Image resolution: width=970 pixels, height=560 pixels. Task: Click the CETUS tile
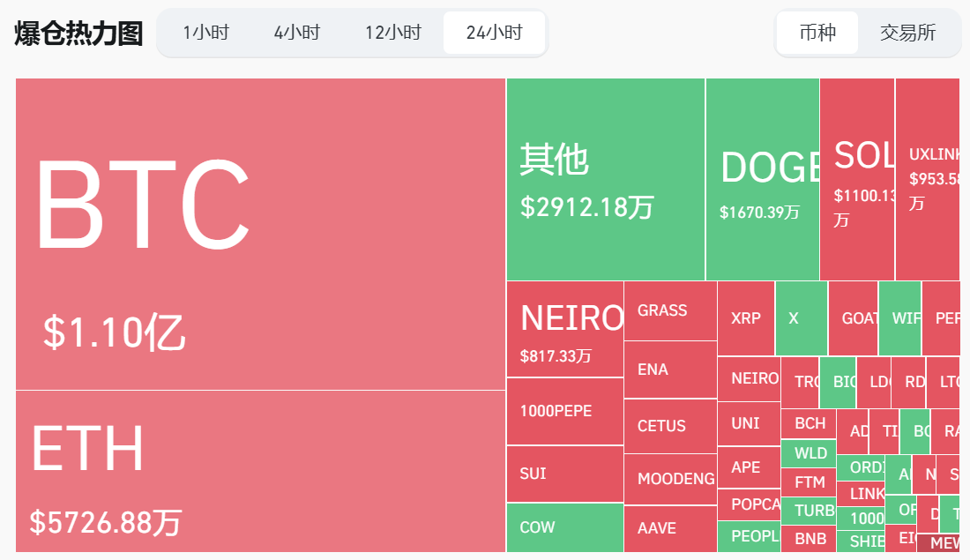tap(670, 426)
